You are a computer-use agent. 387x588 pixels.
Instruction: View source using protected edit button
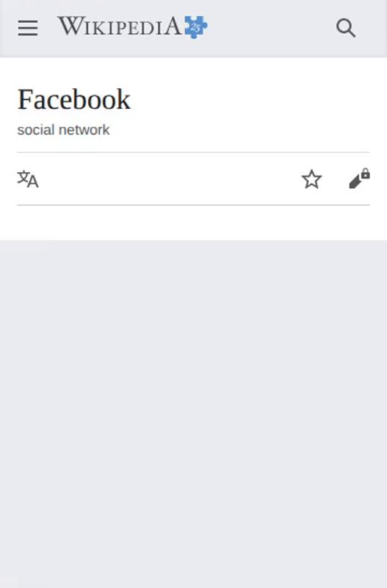tap(359, 179)
